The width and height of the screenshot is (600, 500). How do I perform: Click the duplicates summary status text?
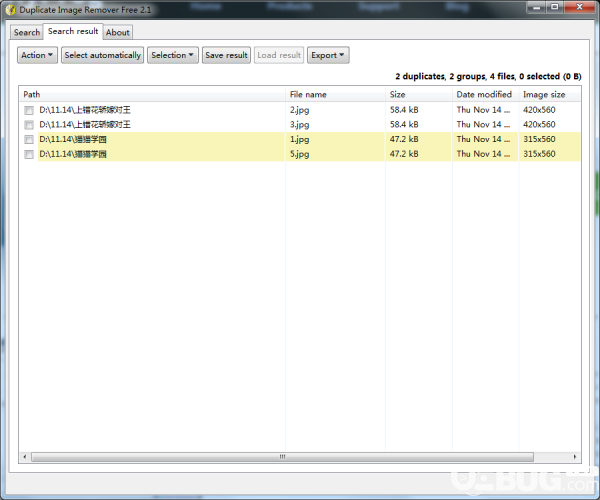click(x=488, y=77)
